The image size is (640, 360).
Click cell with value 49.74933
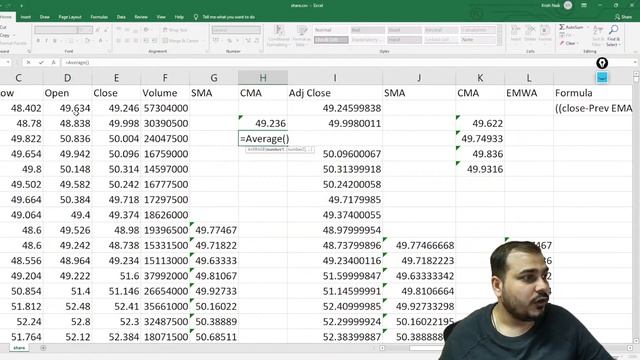[x=480, y=139]
